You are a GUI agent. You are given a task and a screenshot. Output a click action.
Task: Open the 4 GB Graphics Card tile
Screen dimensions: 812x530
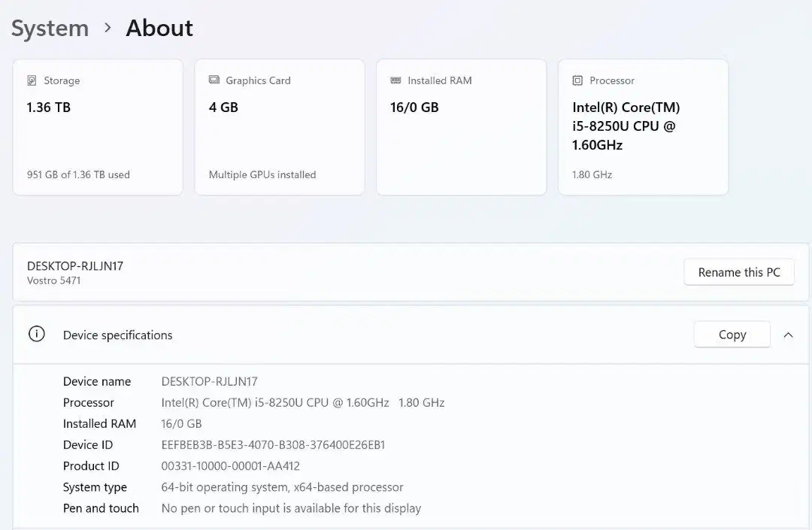(x=280, y=128)
